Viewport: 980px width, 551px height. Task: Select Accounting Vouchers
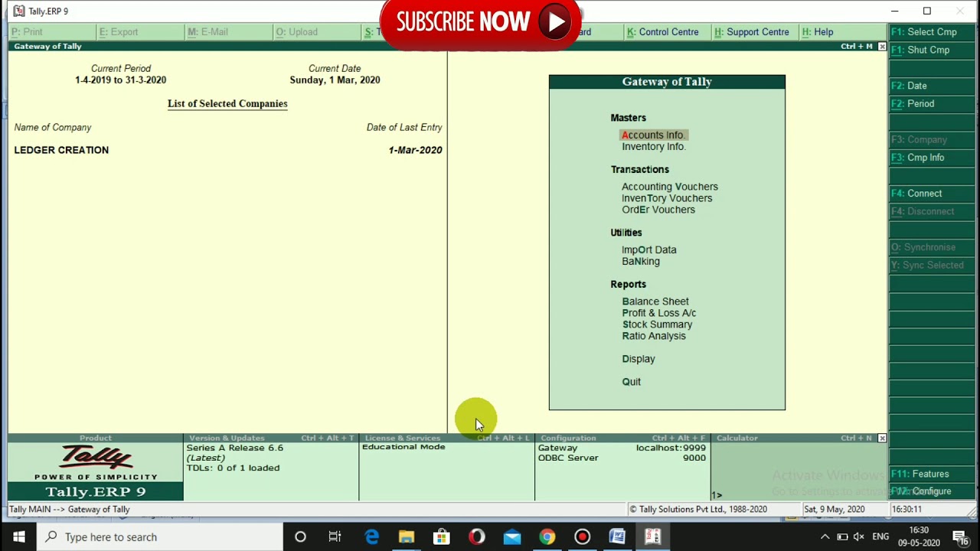(670, 187)
